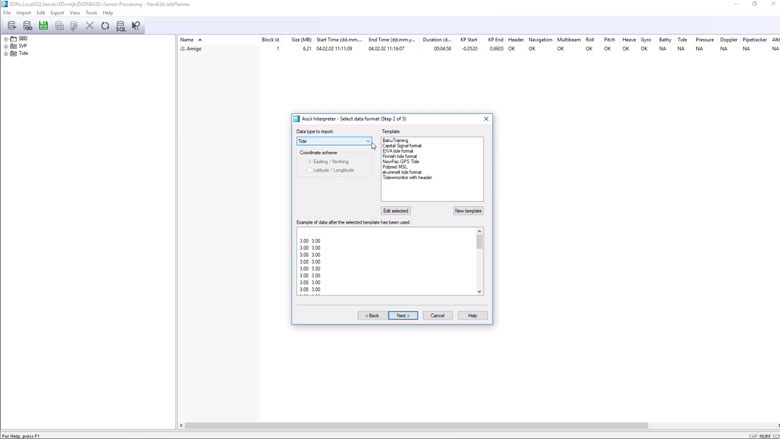Expand the SVP tree node
This screenshot has height=439, width=780.
(6, 46)
